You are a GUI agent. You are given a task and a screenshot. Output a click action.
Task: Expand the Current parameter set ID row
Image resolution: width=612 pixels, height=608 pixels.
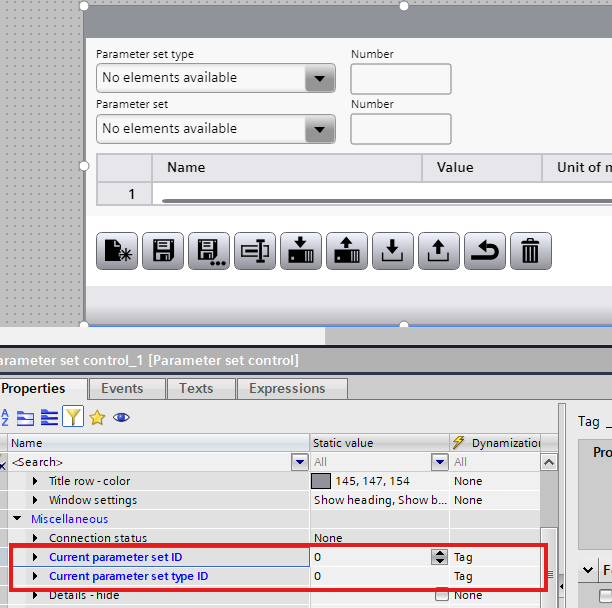(35, 557)
